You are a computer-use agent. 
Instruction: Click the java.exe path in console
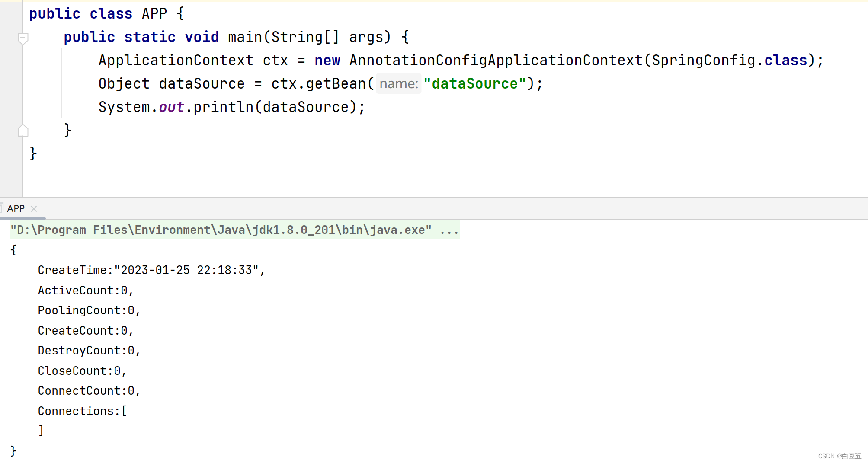(x=221, y=230)
